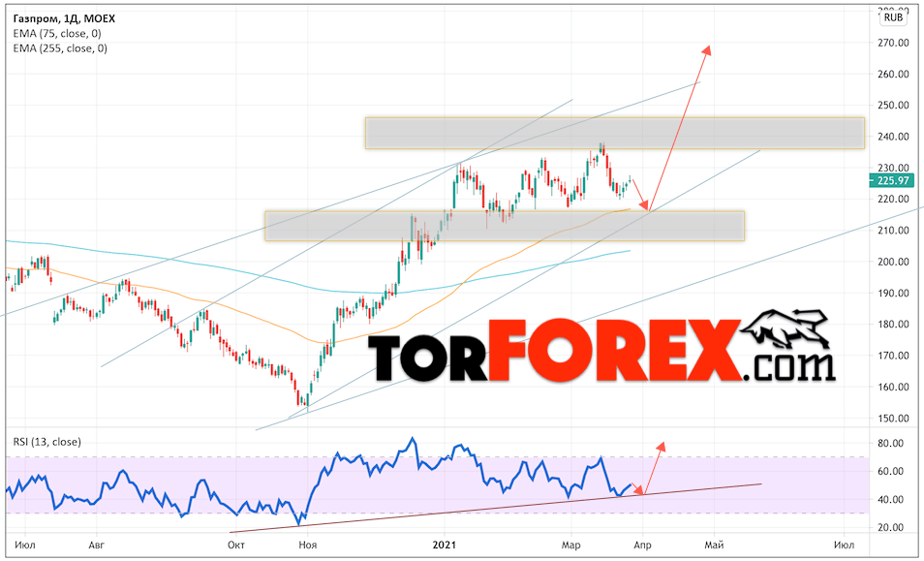Click the 190.00 price axis label
The height and width of the screenshot is (561, 924).
[x=893, y=293]
